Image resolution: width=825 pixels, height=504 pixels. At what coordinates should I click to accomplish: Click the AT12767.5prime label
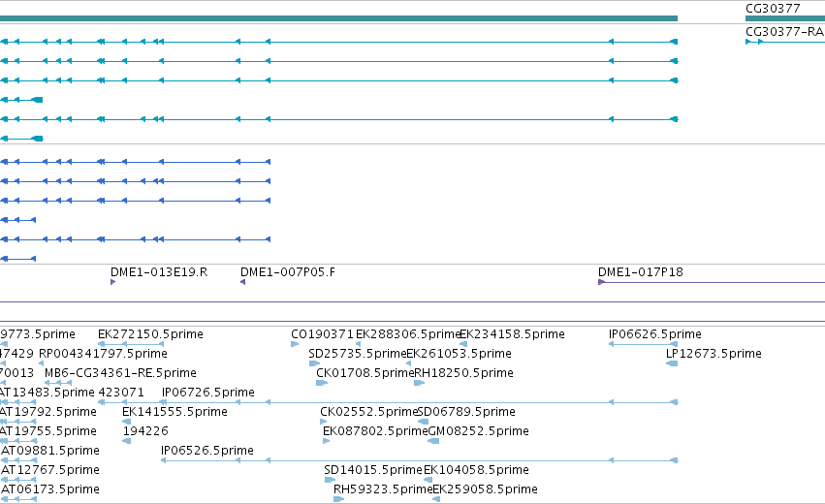coord(50,470)
